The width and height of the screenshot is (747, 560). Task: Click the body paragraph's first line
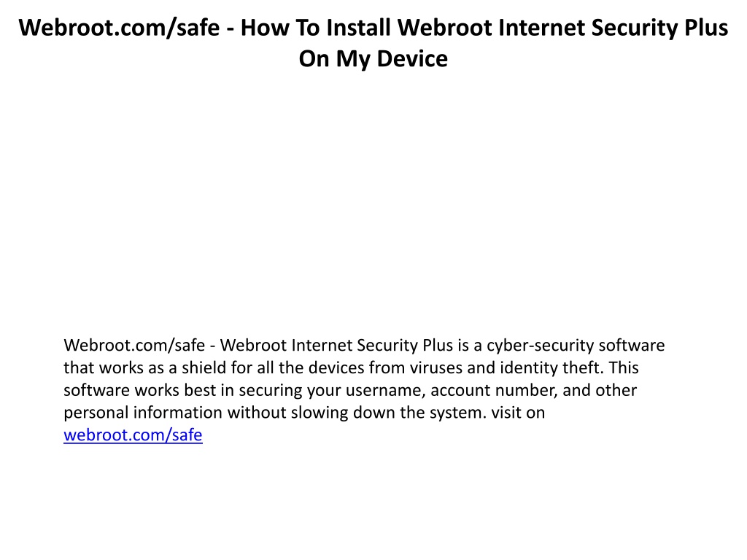pos(364,345)
